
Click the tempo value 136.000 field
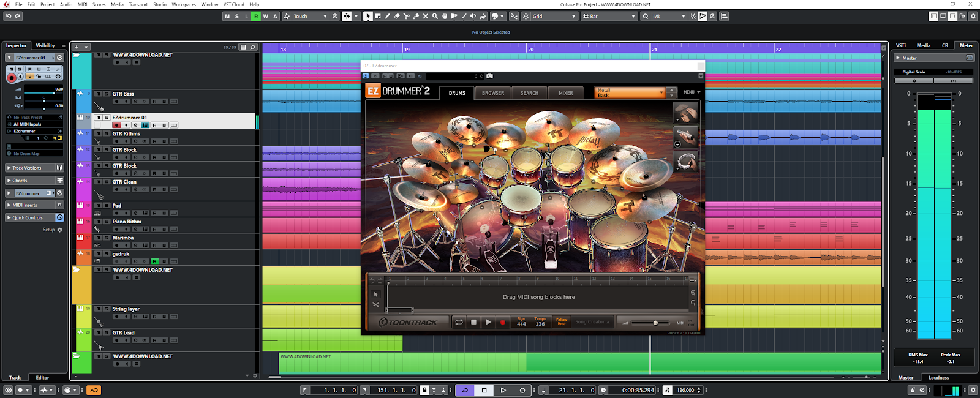[685, 390]
